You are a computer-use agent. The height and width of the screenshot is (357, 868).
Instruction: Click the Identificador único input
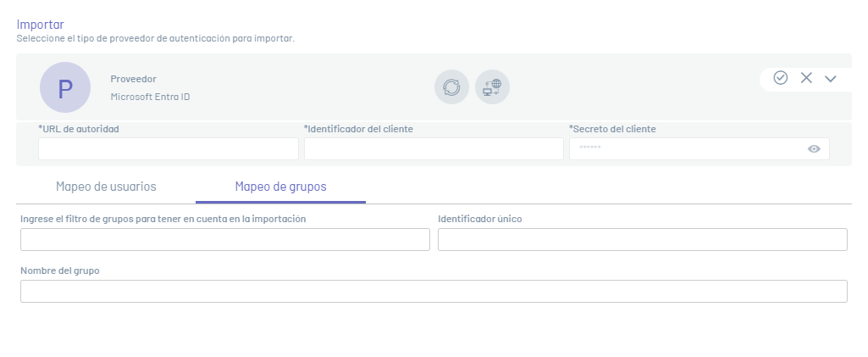642,240
